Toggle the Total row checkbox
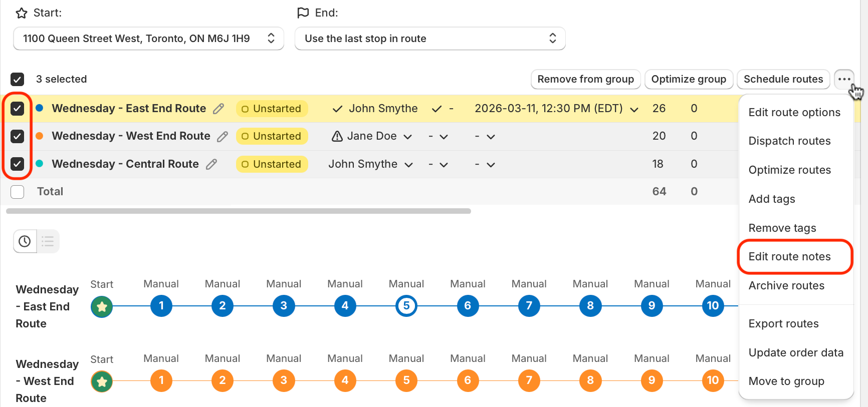Screen dimensions: 868x407 coord(18,192)
